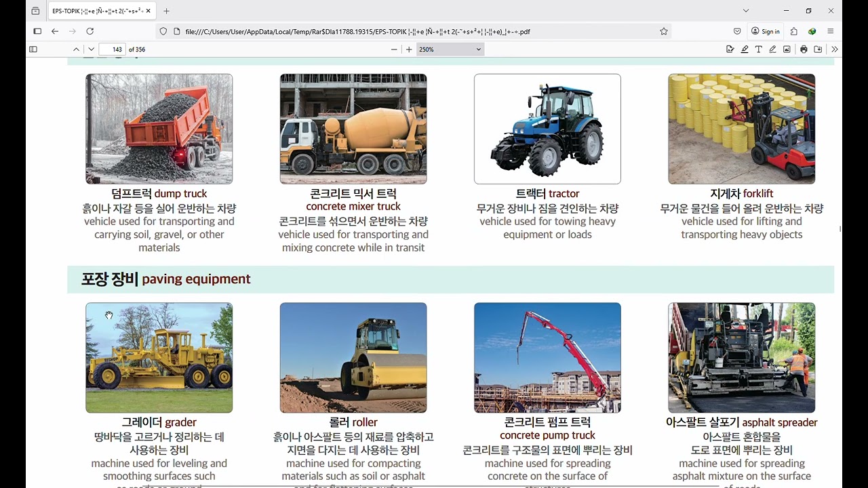868x488 pixels.
Task: Toggle the PDF viewer sidebar
Action: click(x=33, y=49)
